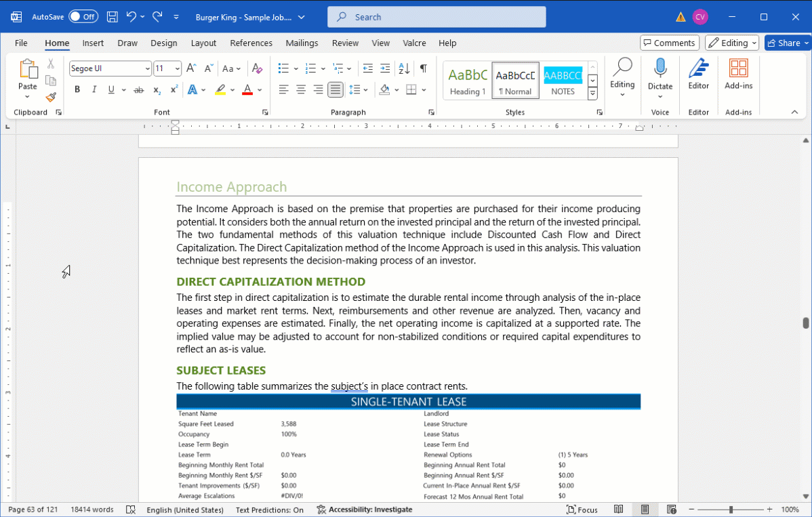Viewport: 812px width, 517px height.
Task: Open the Review tab
Action: (346, 43)
